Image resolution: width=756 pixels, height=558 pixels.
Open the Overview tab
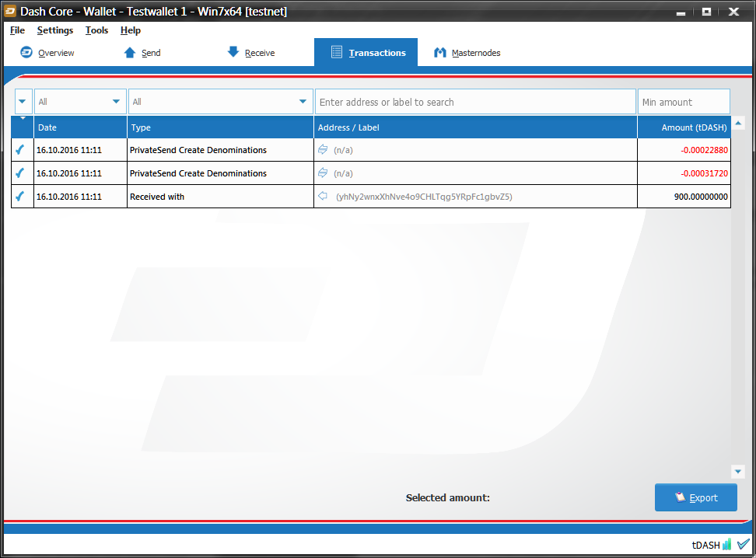tap(47, 53)
